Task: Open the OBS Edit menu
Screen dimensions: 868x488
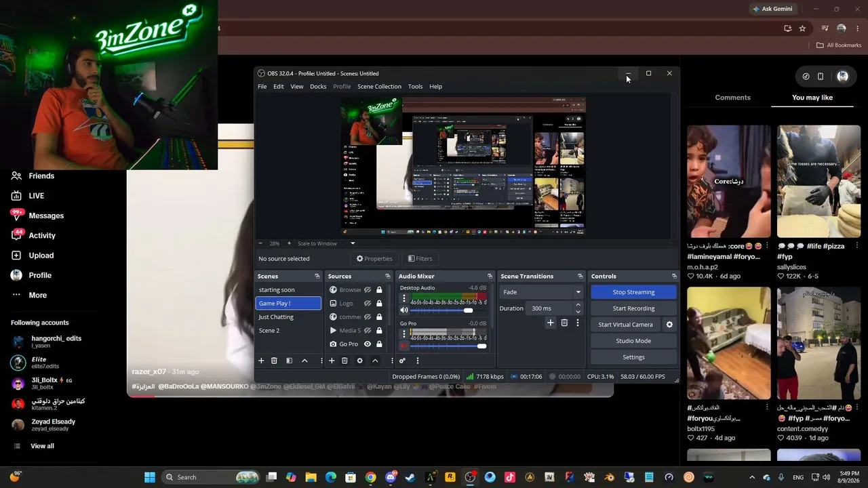Action: coord(279,87)
